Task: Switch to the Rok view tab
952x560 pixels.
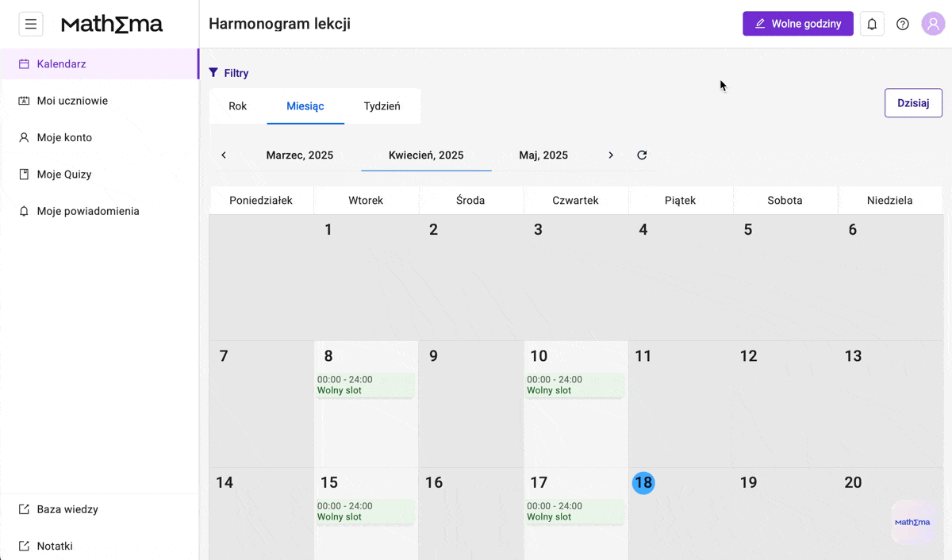Action: 238,106
